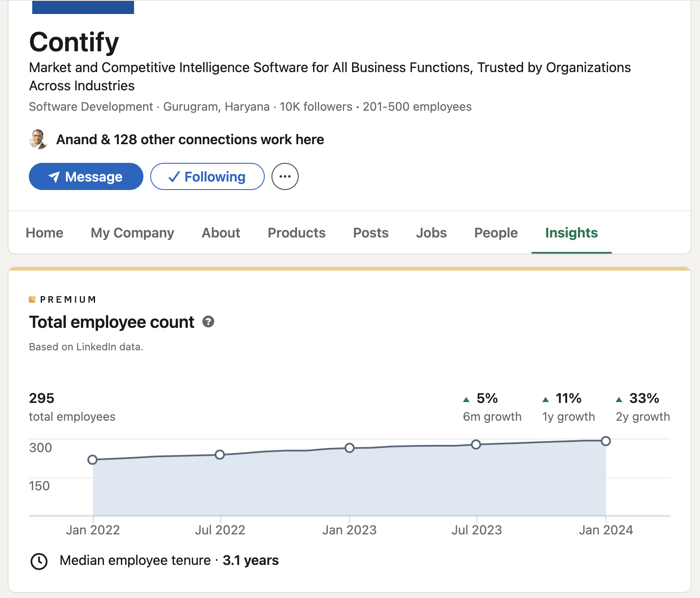700x598 pixels.
Task: Select the Jul 2022 data point on chart
Action: [220, 455]
